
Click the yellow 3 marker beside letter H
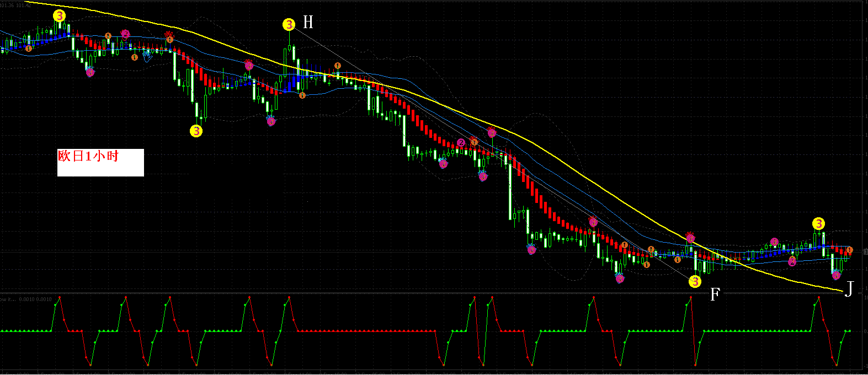pyautogui.click(x=289, y=24)
